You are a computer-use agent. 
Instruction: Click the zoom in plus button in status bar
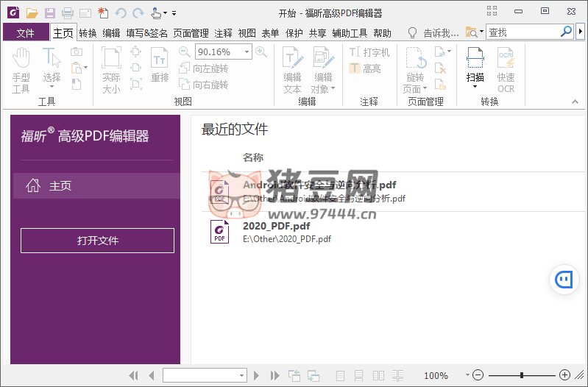[564, 375]
